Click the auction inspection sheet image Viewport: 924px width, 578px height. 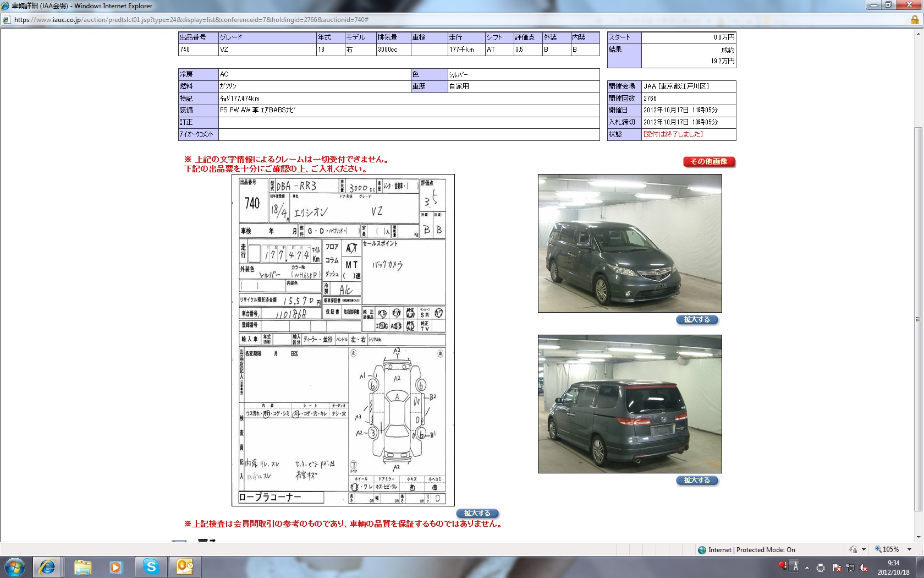pos(343,340)
